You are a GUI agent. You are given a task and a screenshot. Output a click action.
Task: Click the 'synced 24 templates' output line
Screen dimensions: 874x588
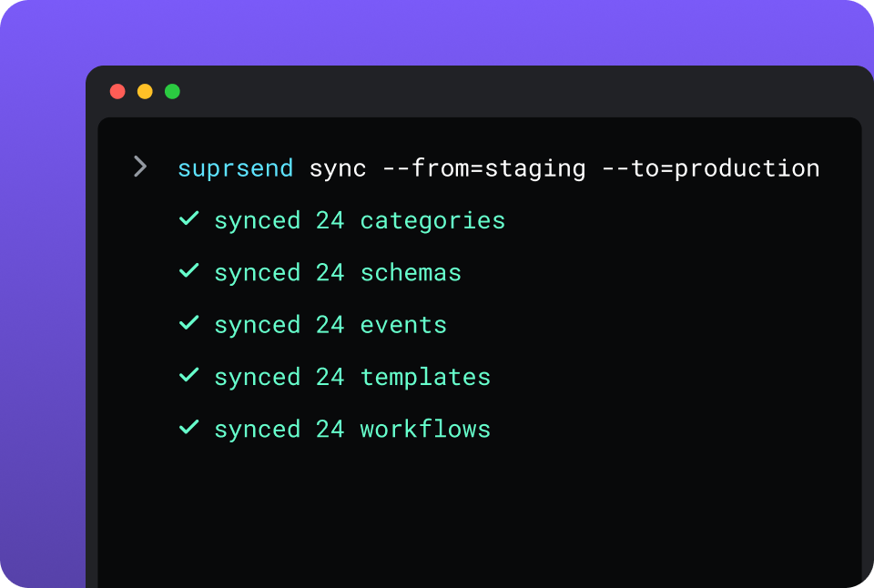352,378
